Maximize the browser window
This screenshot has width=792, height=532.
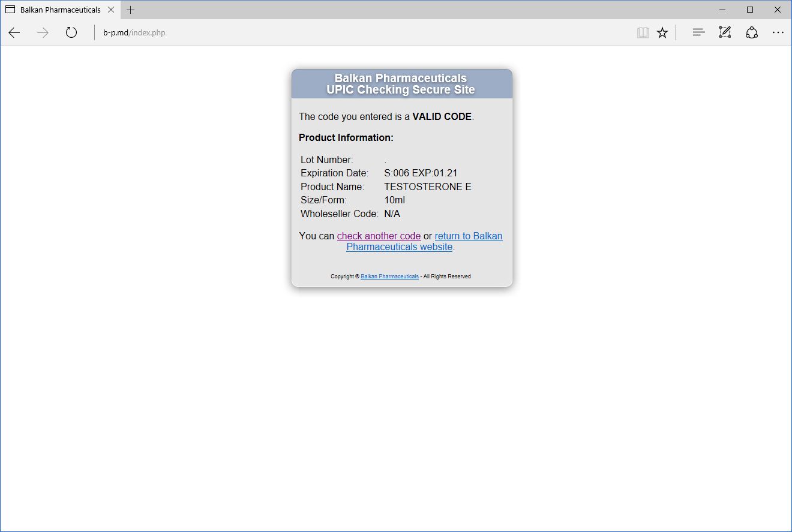click(750, 10)
